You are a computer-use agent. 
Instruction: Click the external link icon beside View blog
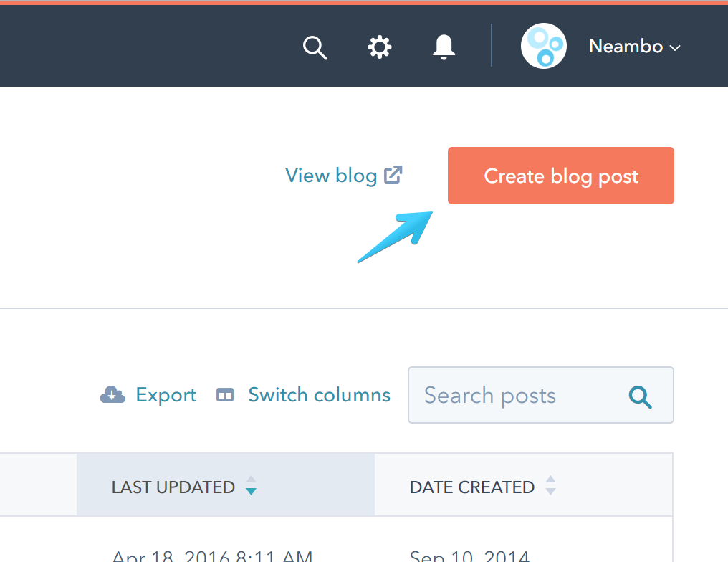(393, 174)
